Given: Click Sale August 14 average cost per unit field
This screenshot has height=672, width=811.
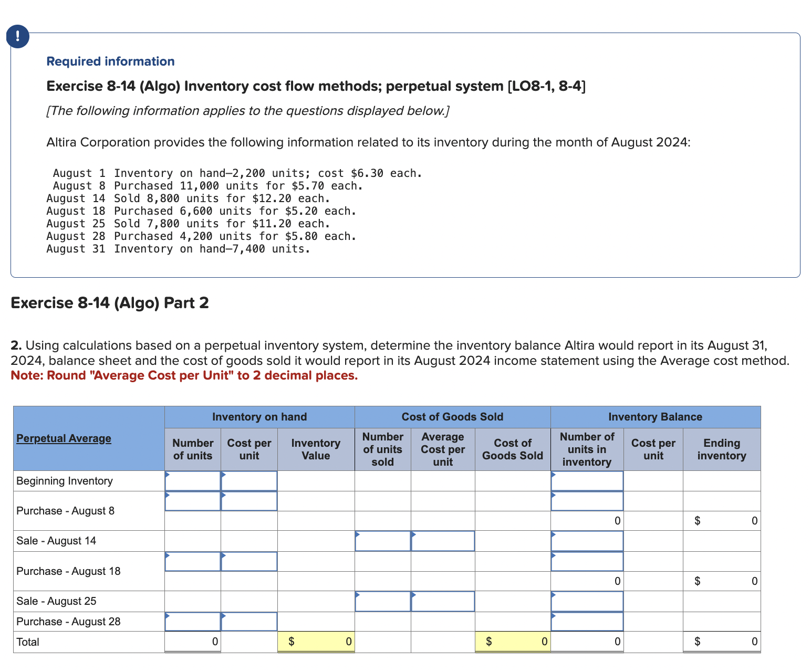Looking at the screenshot, I should (x=442, y=541).
